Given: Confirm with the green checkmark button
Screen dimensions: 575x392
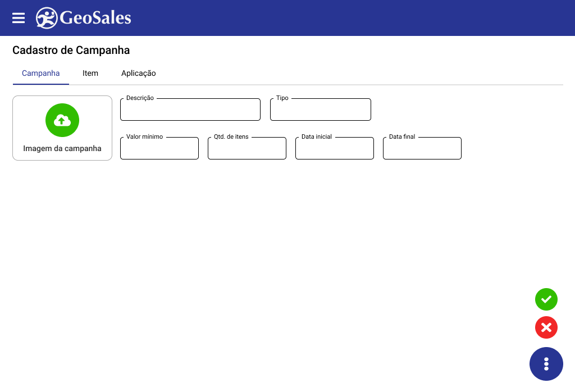Looking at the screenshot, I should (546, 299).
